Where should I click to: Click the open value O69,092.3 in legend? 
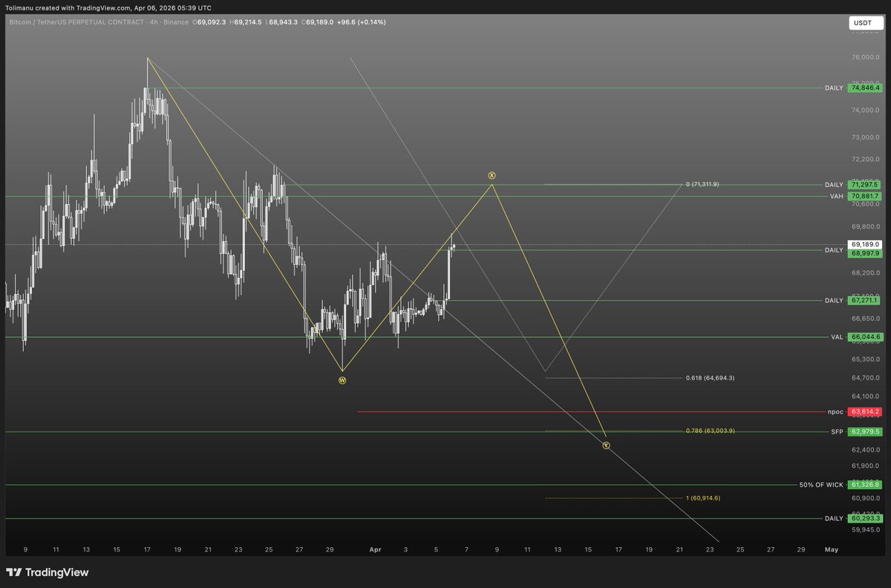click(211, 22)
